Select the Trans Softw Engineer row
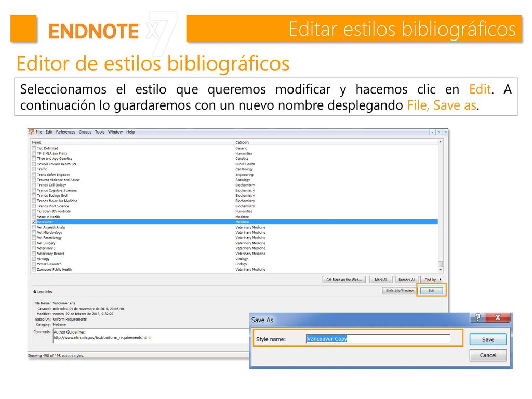Screen dimensions: 532x399 tap(234, 175)
